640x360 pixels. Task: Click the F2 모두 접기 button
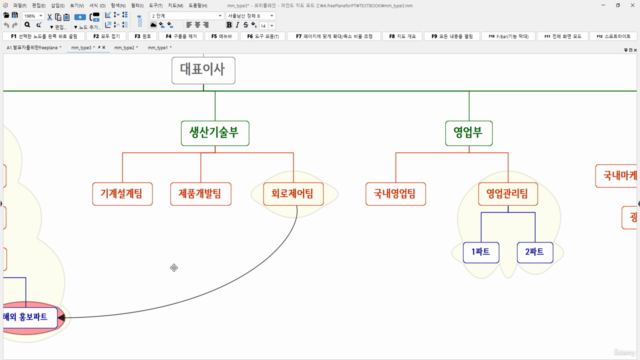pos(106,36)
